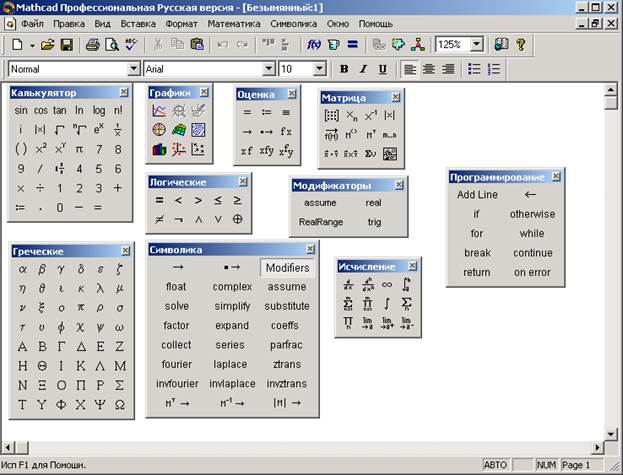
Task: Toggle numbered list formatting
Action: [x=494, y=69]
